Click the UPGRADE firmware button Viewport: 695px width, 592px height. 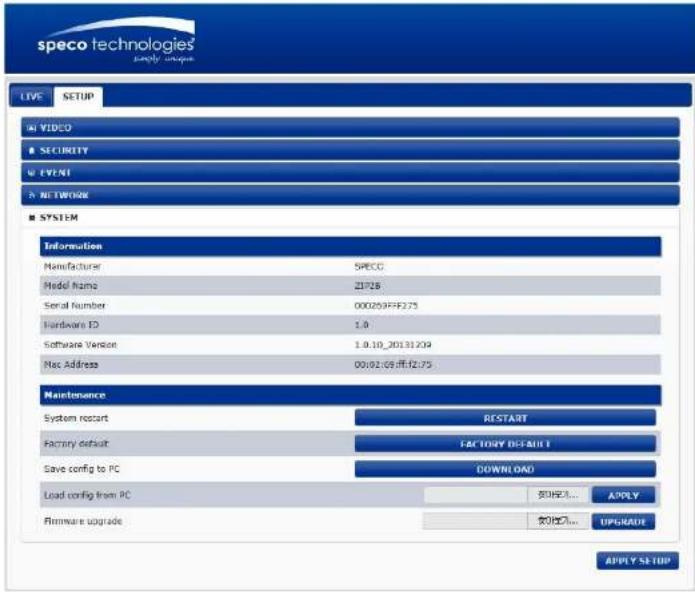coord(624,522)
